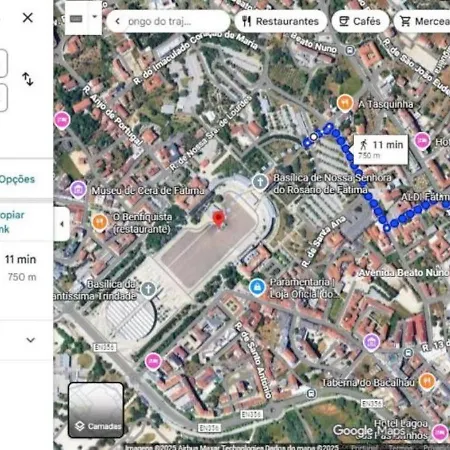Collapse the side panel with the arrow tab
The image size is (450, 450).
62,224
